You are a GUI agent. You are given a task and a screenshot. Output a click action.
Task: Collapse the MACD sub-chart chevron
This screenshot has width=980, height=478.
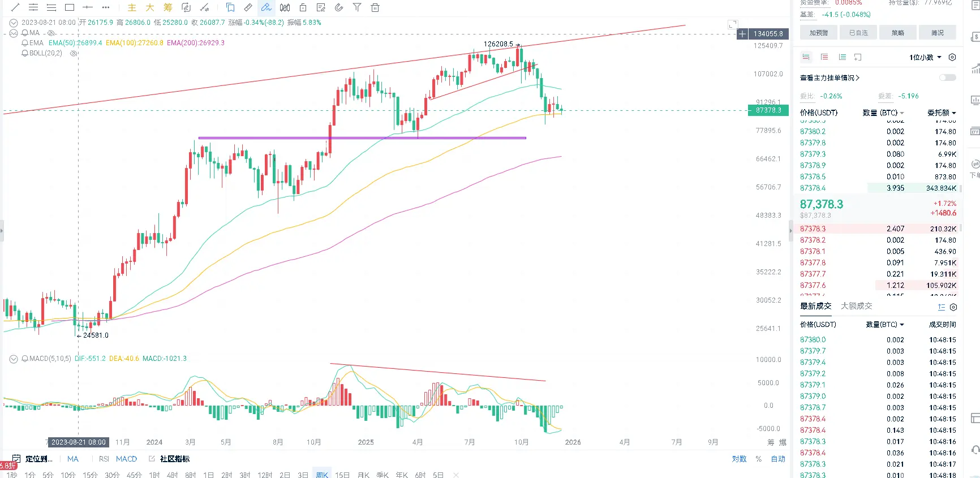tap(14, 359)
